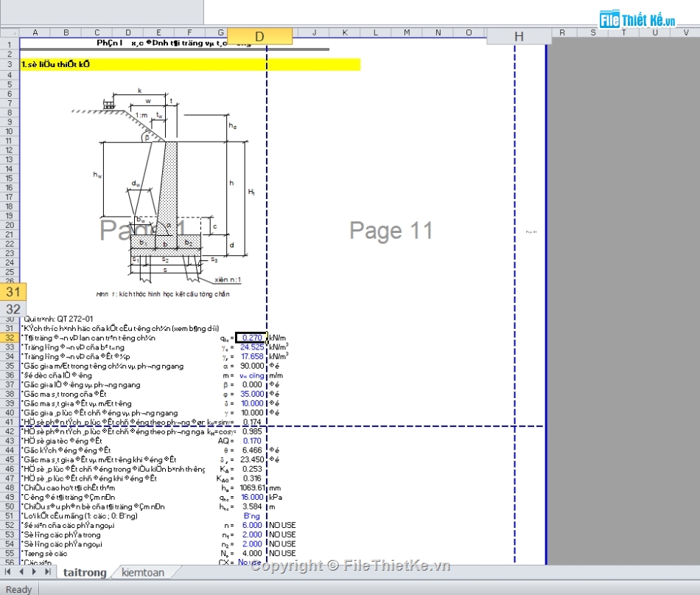Click cell with value 0.270
The height and width of the screenshot is (595, 700).
point(251,338)
